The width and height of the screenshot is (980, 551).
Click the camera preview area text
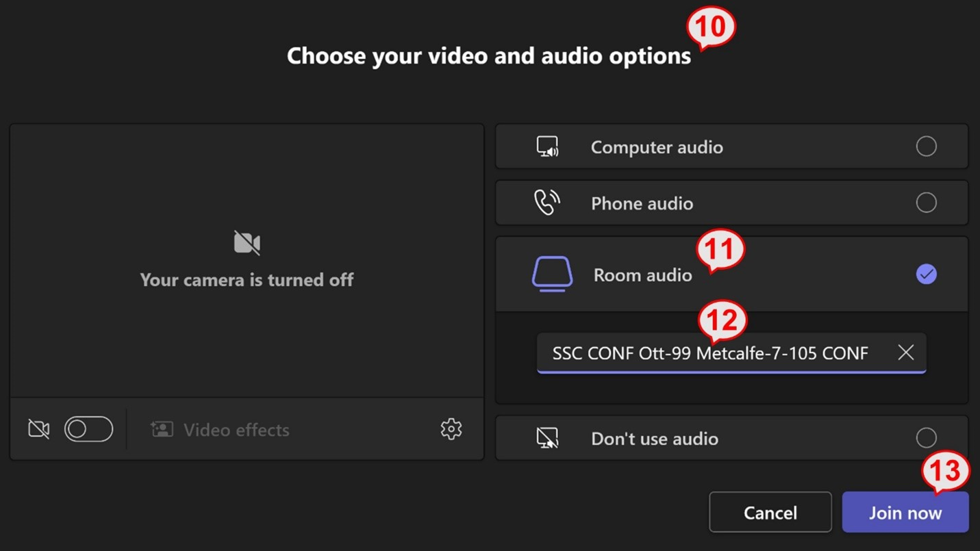click(x=247, y=280)
